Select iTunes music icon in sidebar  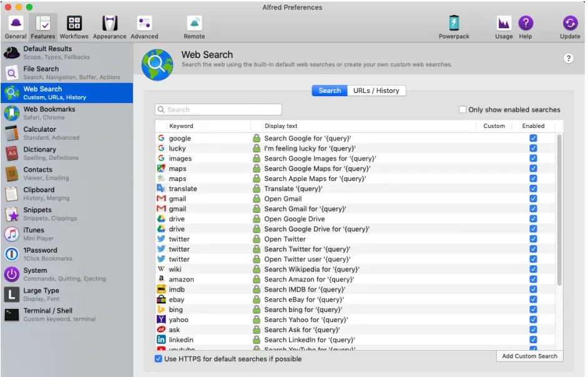coord(12,234)
